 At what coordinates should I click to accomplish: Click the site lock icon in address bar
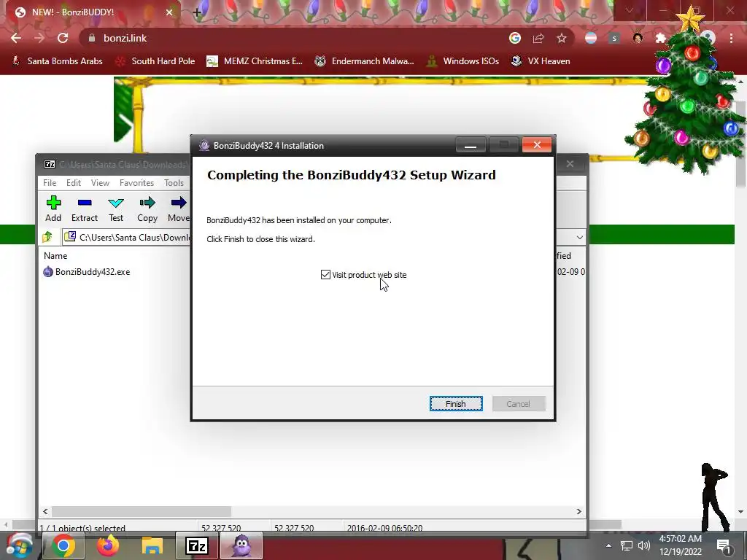(92, 38)
